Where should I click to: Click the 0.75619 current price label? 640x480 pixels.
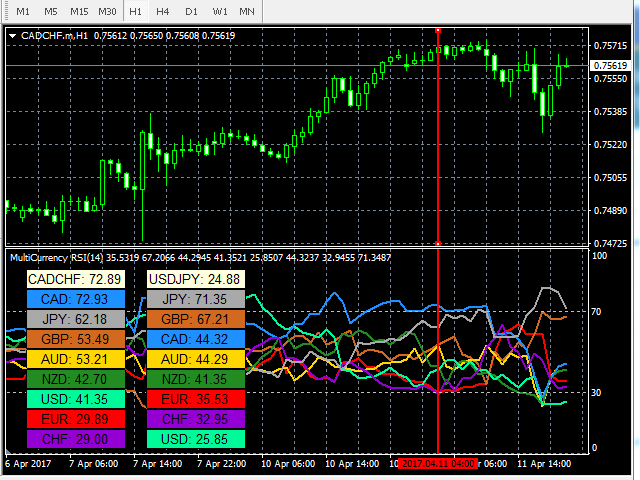[x=610, y=66]
